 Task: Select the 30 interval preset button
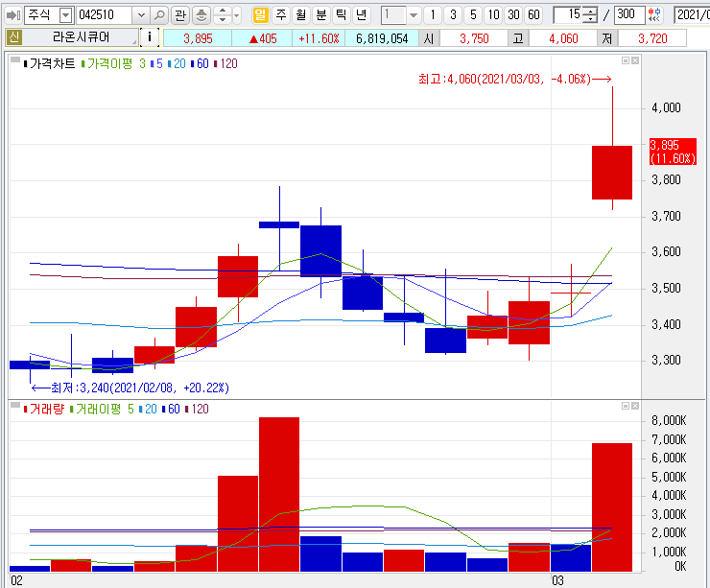coord(513,15)
